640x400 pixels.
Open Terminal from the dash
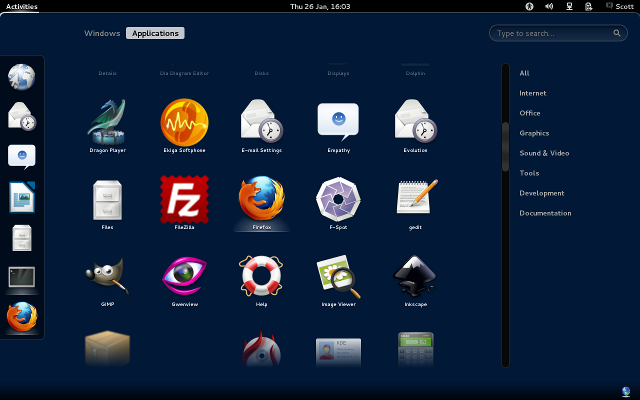click(x=22, y=278)
